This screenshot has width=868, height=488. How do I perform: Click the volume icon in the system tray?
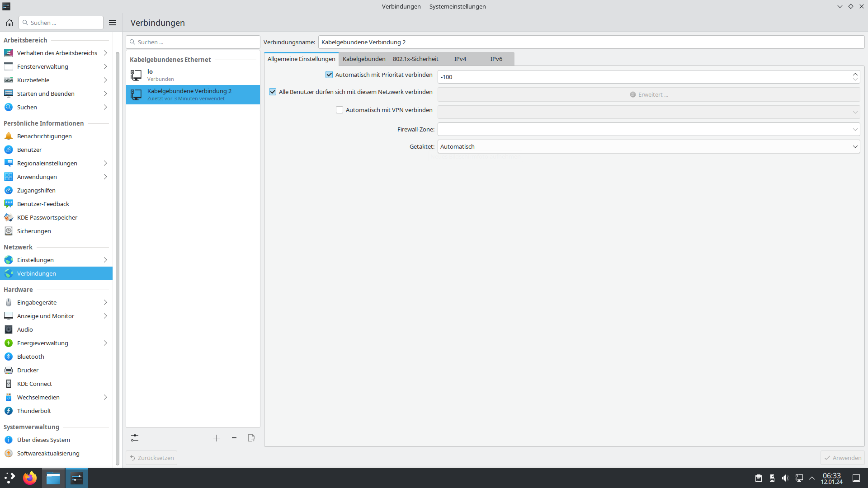(x=785, y=478)
